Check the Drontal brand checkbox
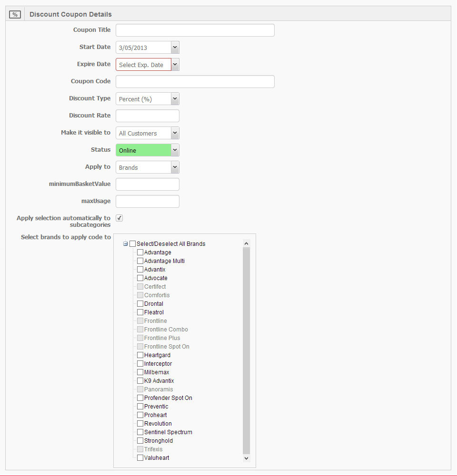 (x=140, y=303)
